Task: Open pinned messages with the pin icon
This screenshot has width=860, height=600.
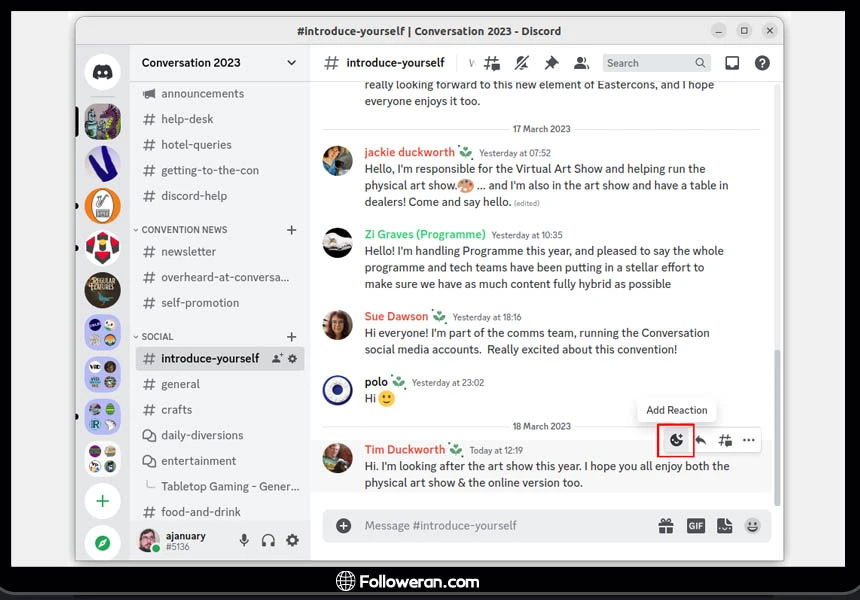Action: [x=550, y=63]
